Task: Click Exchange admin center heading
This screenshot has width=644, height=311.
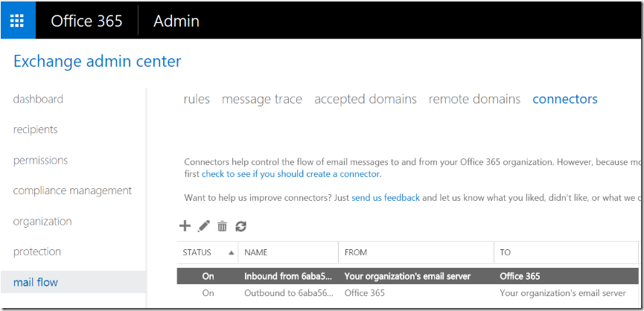Action: [x=98, y=62]
